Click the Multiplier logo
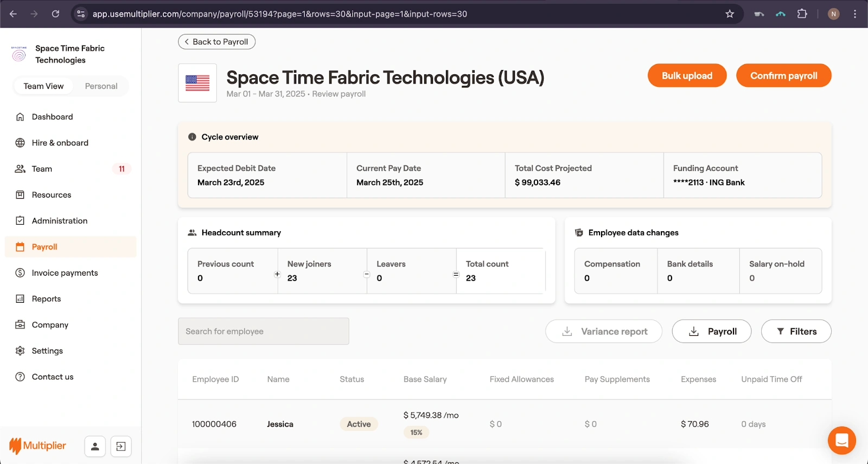This screenshot has height=464, width=868. point(37,446)
